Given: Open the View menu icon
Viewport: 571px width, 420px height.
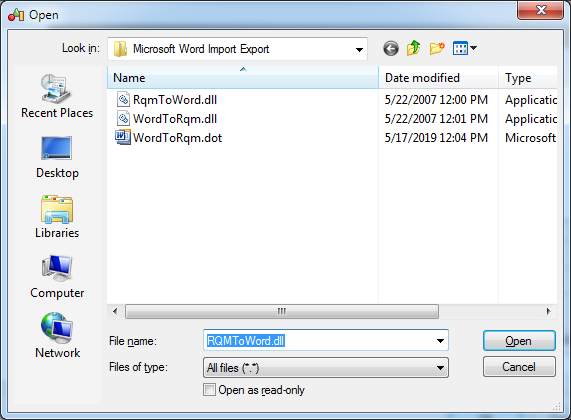Looking at the screenshot, I should tap(460, 48).
